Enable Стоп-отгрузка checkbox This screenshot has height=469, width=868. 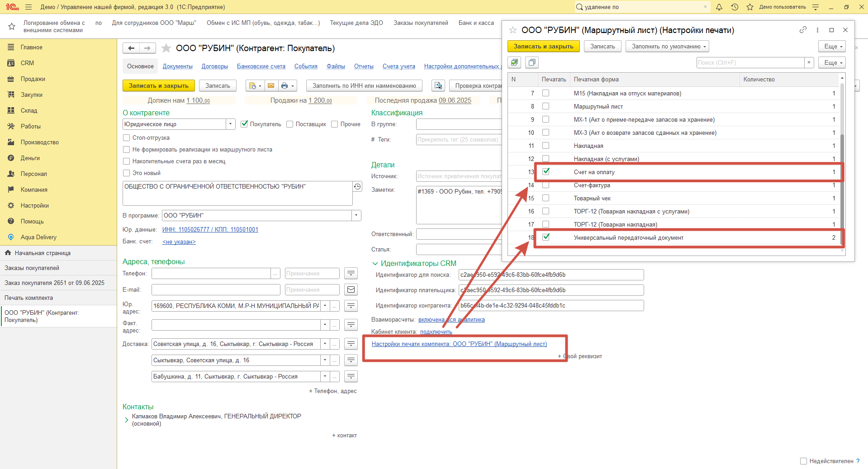point(127,137)
